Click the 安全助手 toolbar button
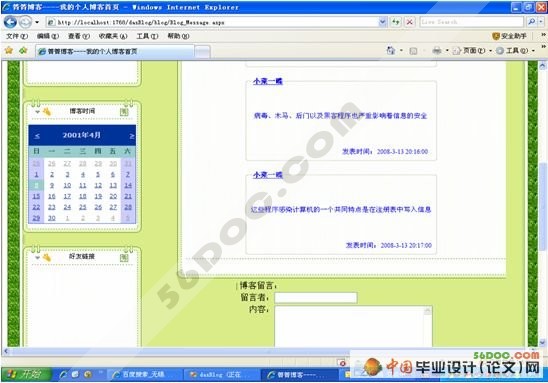 [x=509, y=36]
